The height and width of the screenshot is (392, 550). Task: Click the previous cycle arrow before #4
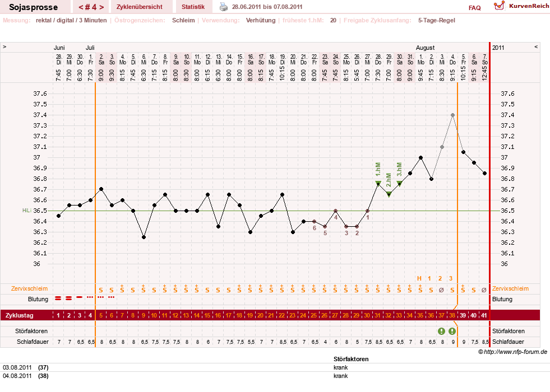click(x=81, y=7)
